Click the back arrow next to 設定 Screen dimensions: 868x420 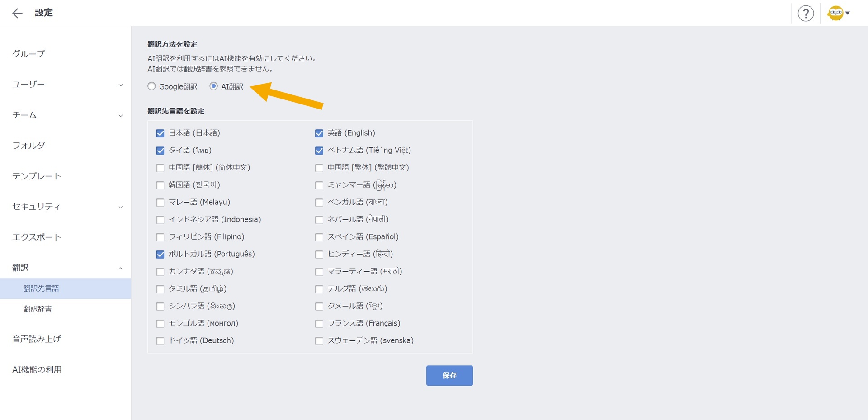17,13
